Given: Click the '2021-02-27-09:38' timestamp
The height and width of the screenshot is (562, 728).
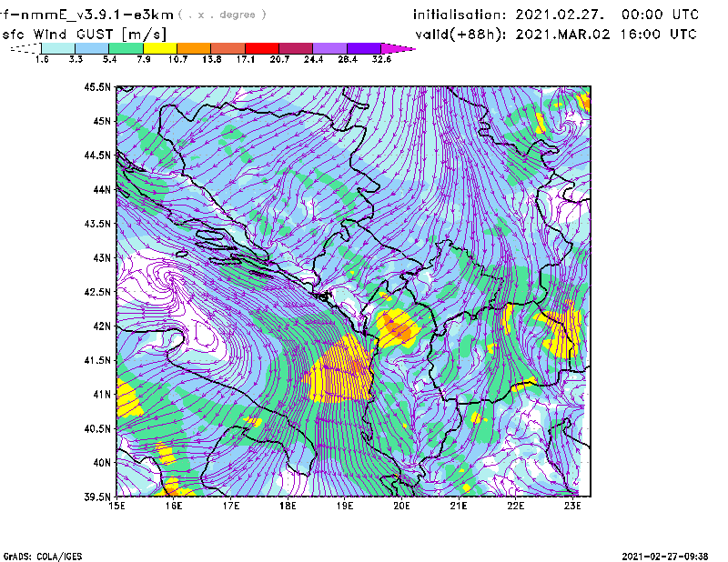Looking at the screenshot, I should tap(665, 557).
